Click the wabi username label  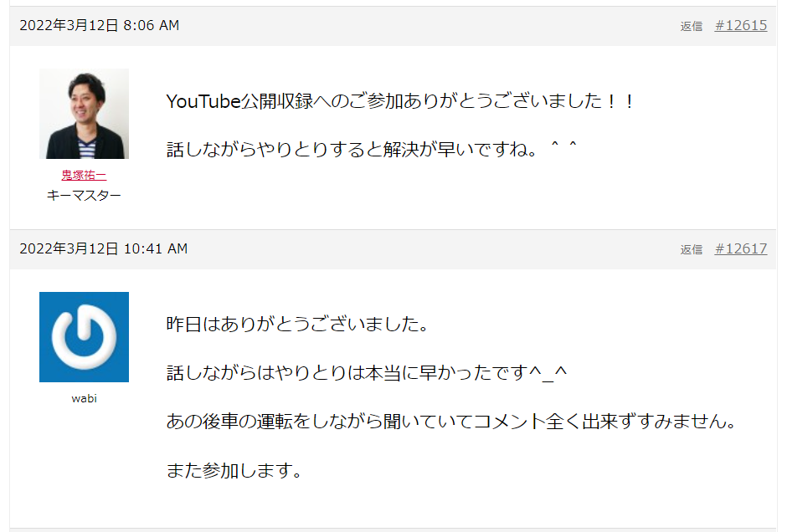coord(84,399)
